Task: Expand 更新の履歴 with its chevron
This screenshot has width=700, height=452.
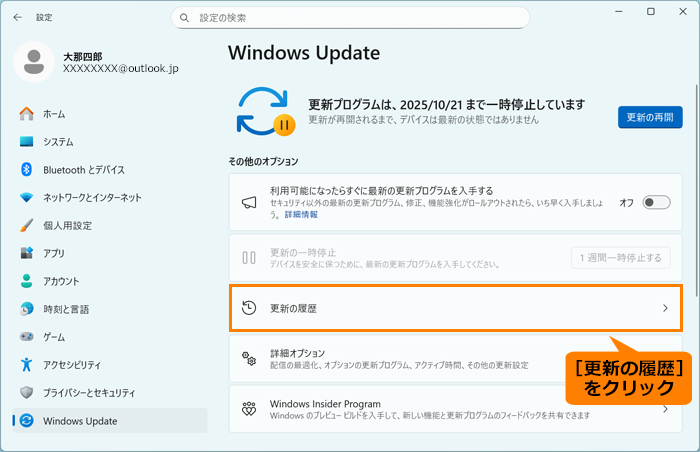Action: pos(665,308)
